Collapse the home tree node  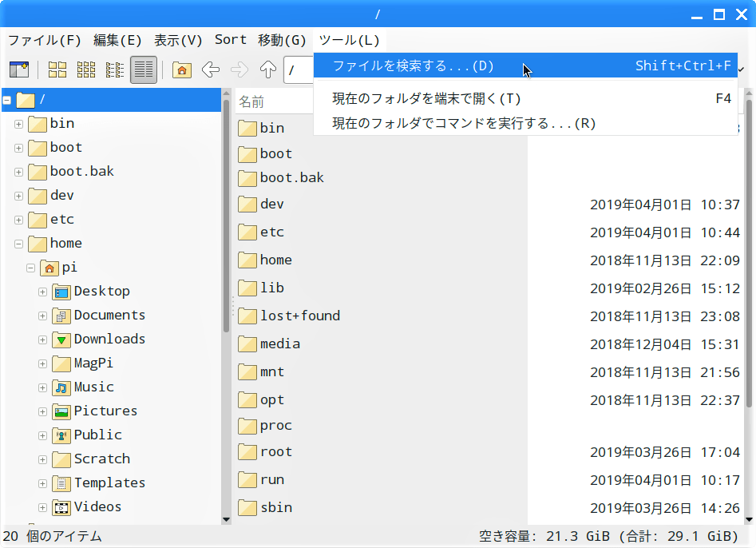(x=19, y=244)
